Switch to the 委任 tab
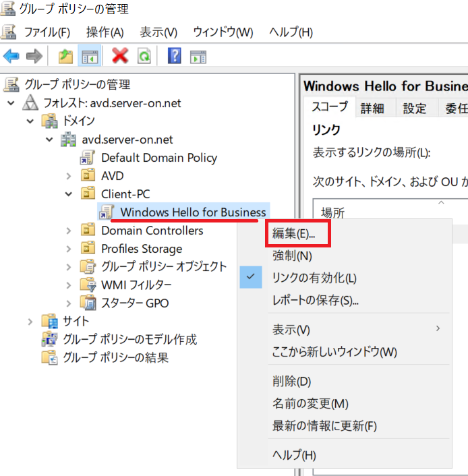Screen dimensions: 468x476 [x=455, y=108]
